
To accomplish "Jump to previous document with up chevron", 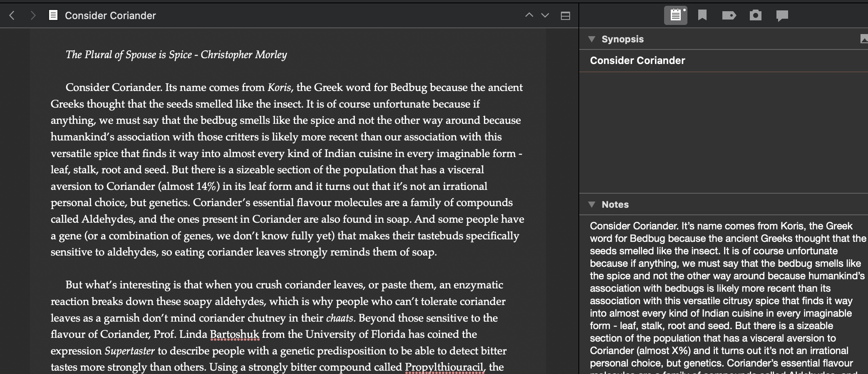I will pos(529,16).
